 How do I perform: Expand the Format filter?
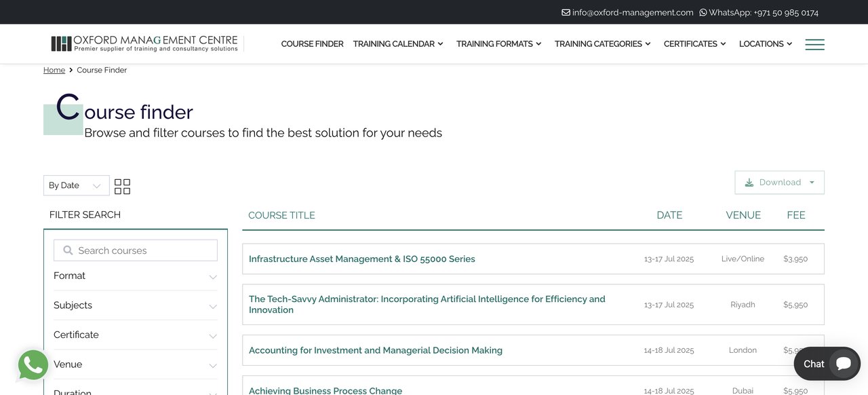click(136, 276)
